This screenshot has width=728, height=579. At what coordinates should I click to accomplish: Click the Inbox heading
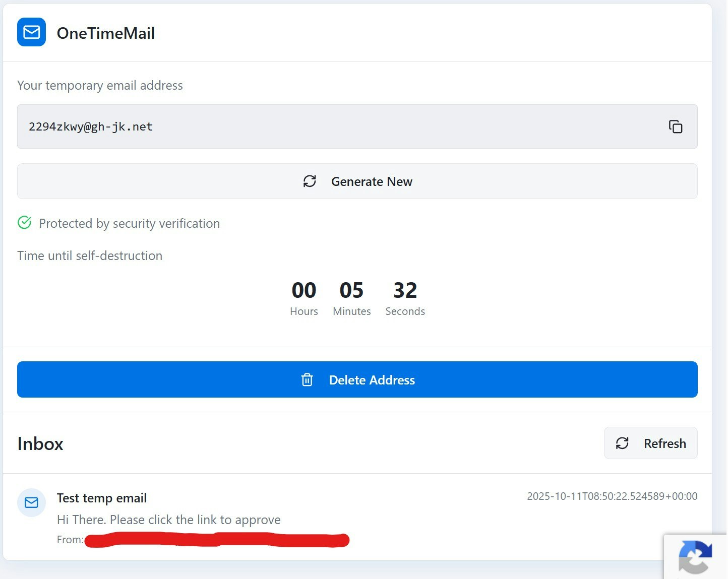(x=40, y=444)
